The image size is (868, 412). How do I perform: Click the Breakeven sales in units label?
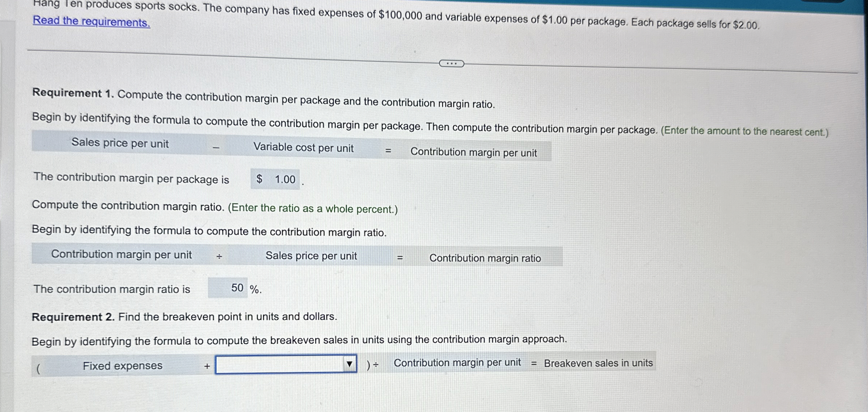pos(599,363)
